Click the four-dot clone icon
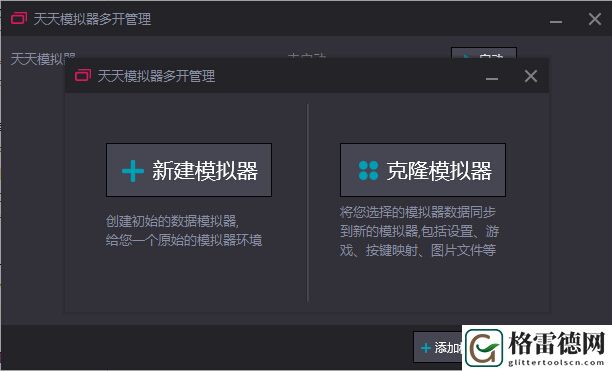 click(368, 170)
